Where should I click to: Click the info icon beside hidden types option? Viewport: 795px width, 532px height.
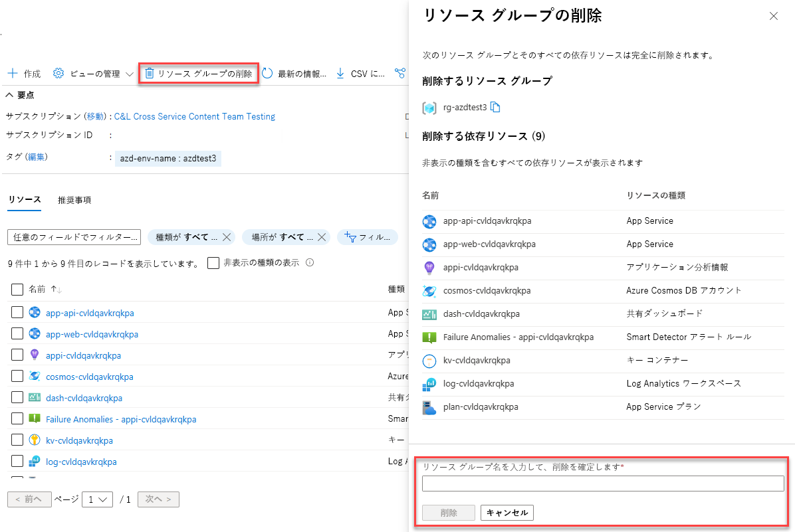310,262
